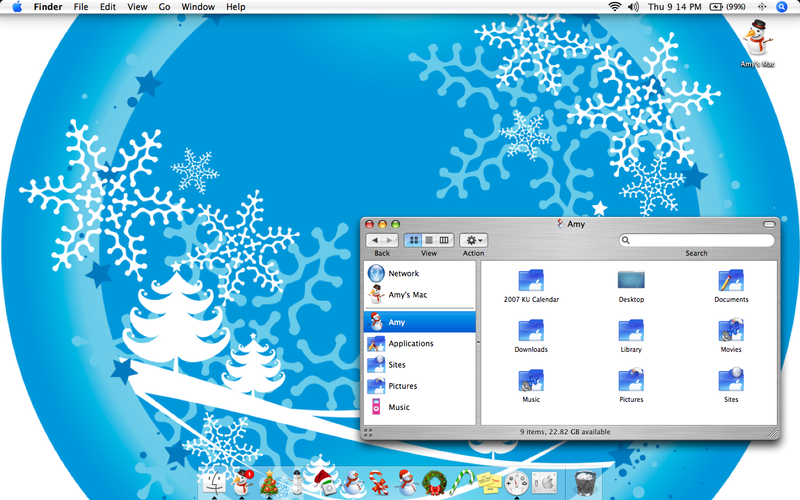The height and width of the screenshot is (500, 800).
Task: Open the Go menu
Action: (164, 7)
